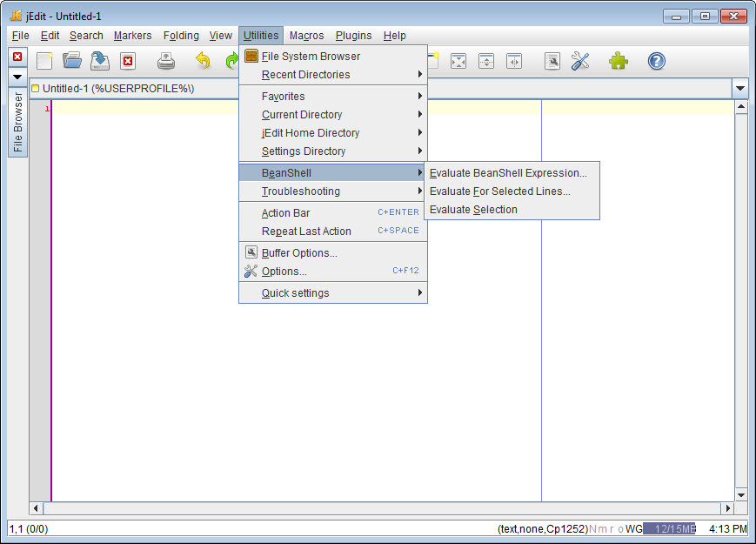The width and height of the screenshot is (756, 544).
Task: Choose Action Bar menu item
Action: pyautogui.click(x=333, y=213)
